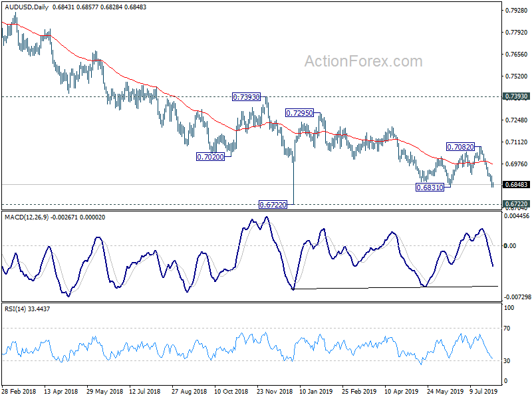Click the 0.72480 price axis value
The height and width of the screenshot is (399, 532).
point(517,120)
